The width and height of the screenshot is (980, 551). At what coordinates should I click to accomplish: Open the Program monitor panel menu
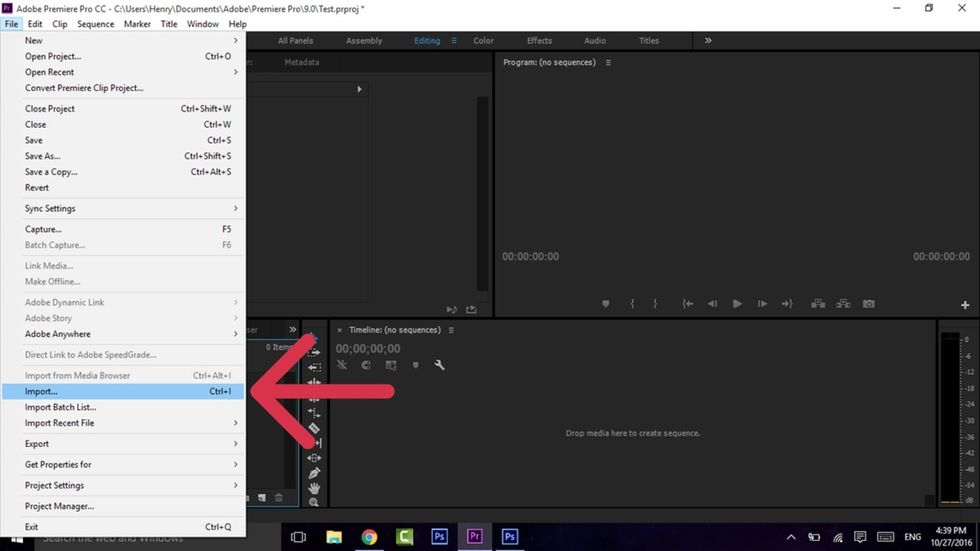[608, 62]
